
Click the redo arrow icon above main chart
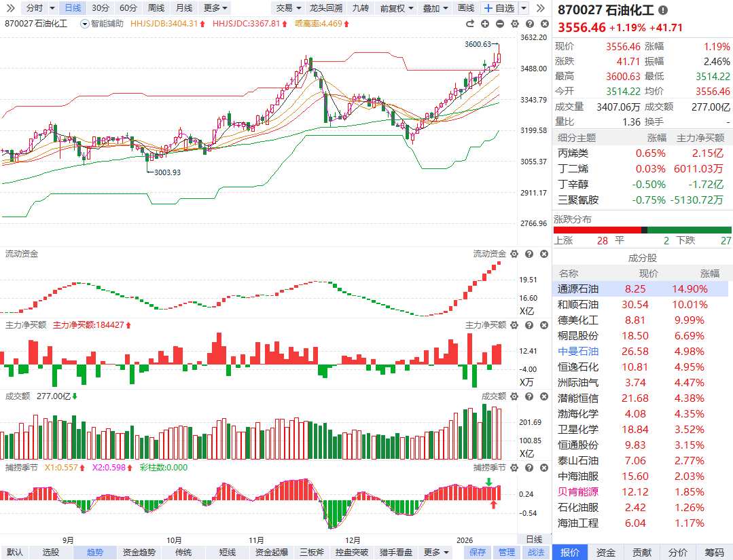click(470, 24)
